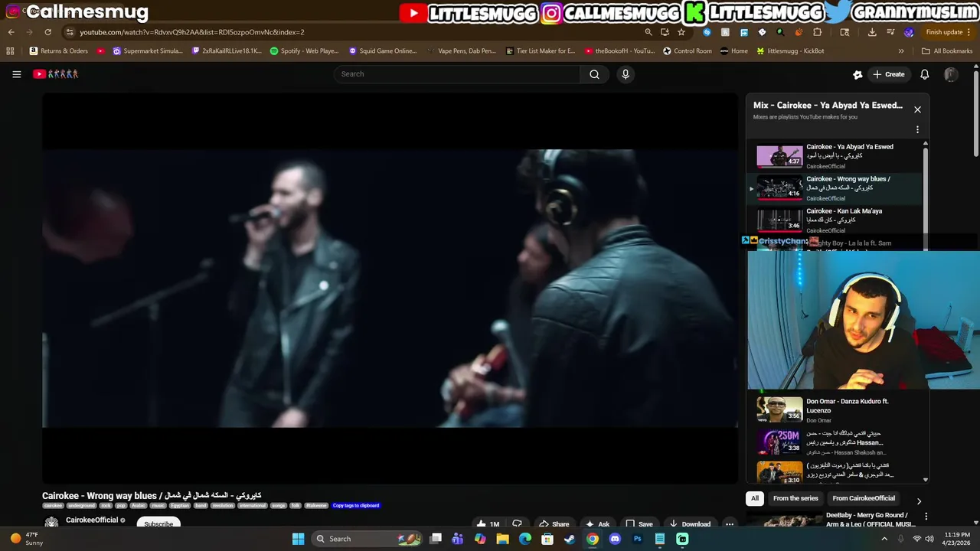The width and height of the screenshot is (980, 551).
Task: Save the video to playlist
Action: (x=639, y=523)
